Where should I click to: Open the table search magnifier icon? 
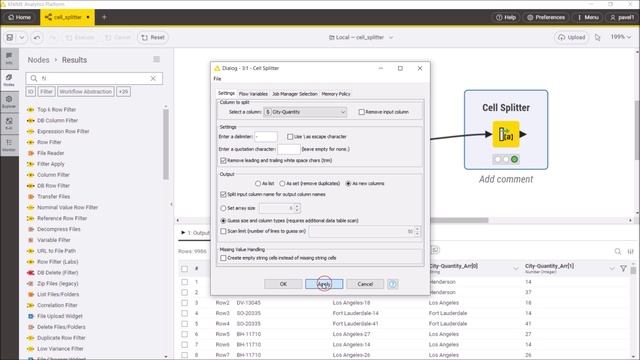click(x=618, y=251)
